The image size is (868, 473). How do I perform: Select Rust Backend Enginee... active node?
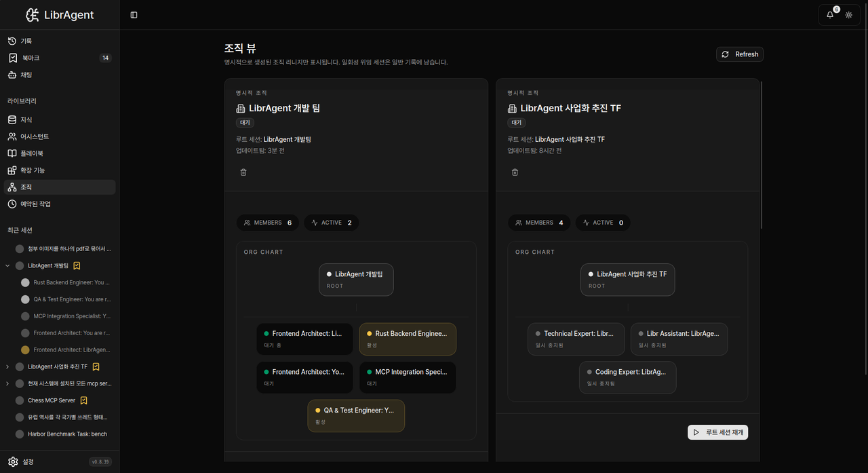pyautogui.click(x=408, y=339)
